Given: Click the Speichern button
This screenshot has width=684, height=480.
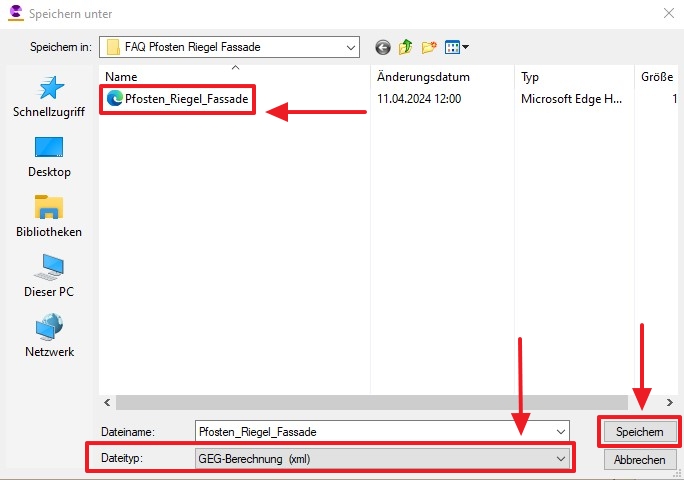Looking at the screenshot, I should click(640, 432).
